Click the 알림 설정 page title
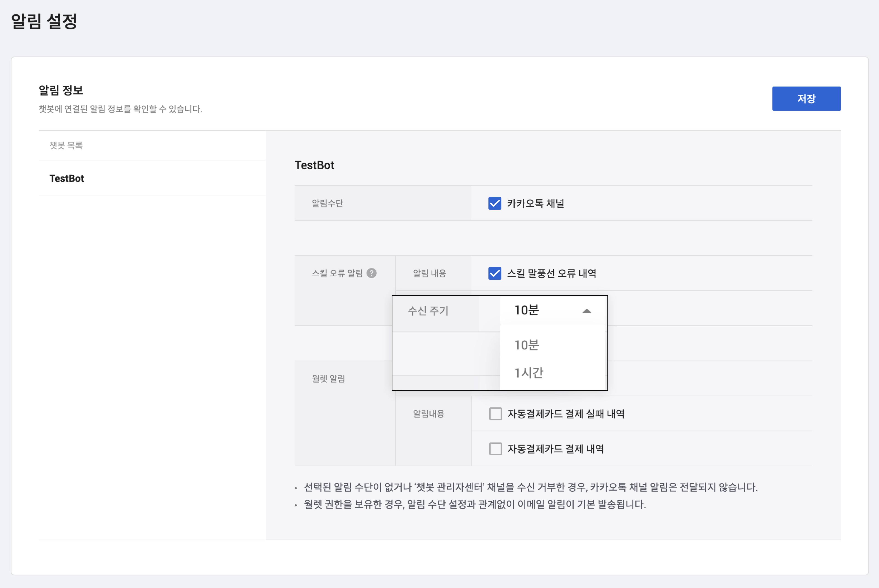 [44, 21]
